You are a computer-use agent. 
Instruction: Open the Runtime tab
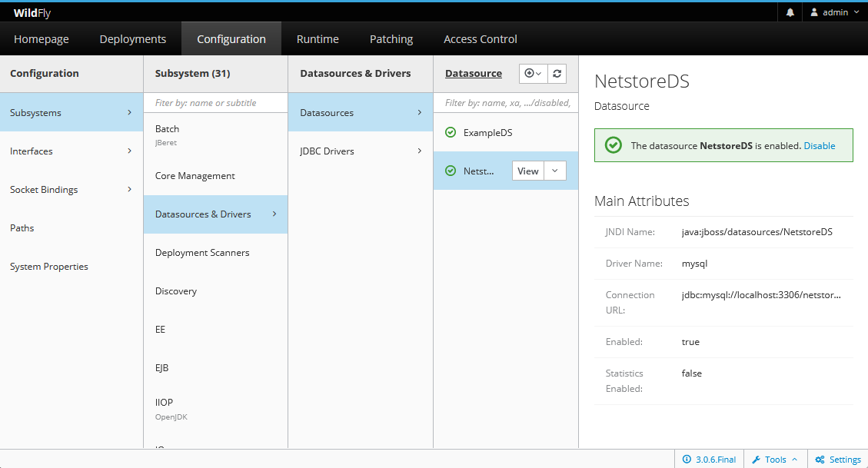tap(318, 39)
